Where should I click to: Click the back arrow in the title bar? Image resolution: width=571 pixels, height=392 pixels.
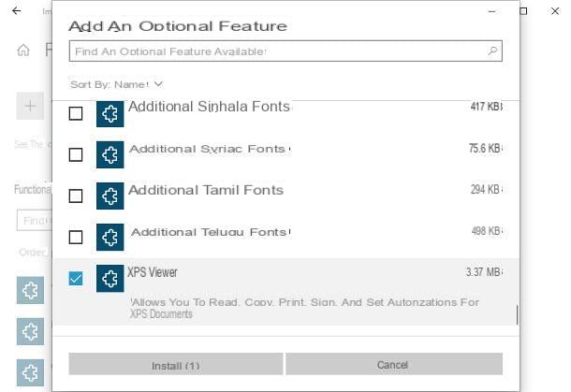pos(17,11)
